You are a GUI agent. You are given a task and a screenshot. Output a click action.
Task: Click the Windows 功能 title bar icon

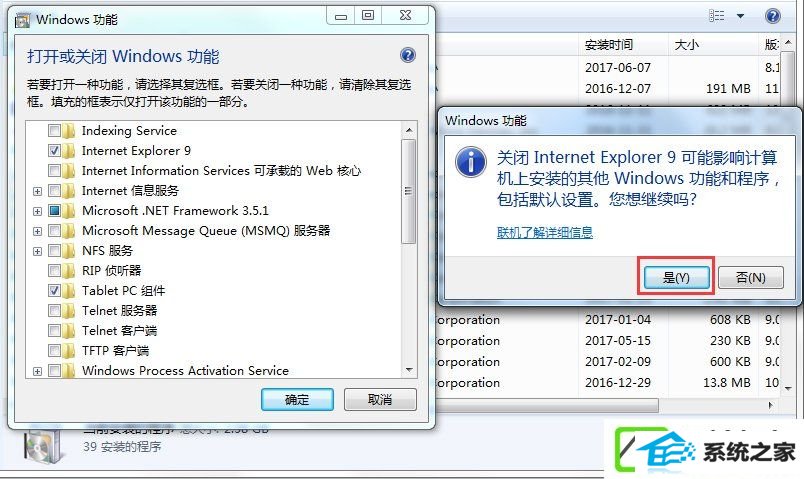point(22,21)
